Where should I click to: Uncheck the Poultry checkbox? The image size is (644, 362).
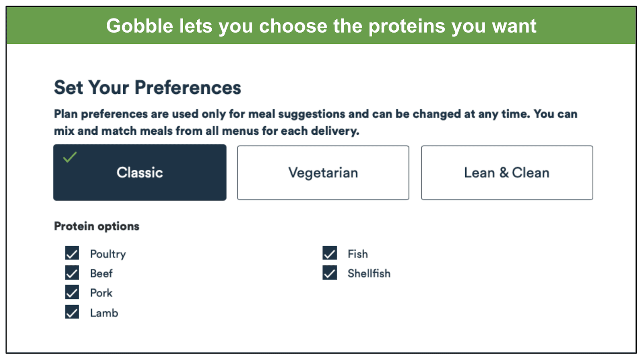(x=72, y=253)
